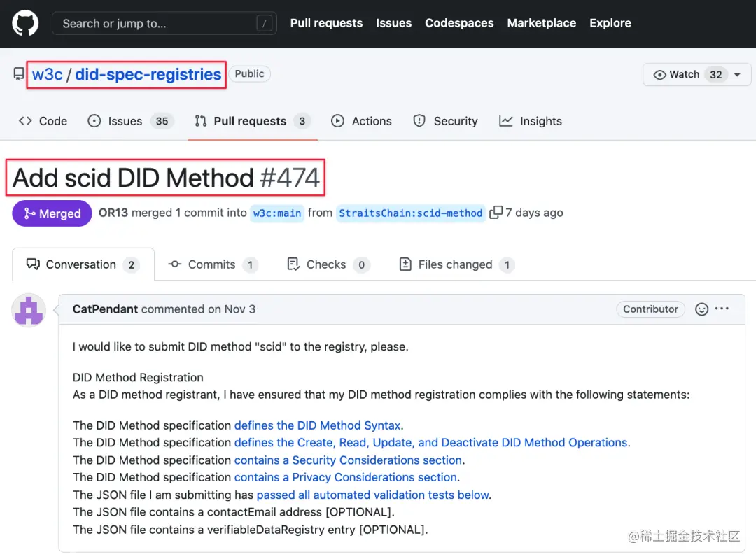
Task: Expand the Watch dropdown arrow
Action: 737,75
